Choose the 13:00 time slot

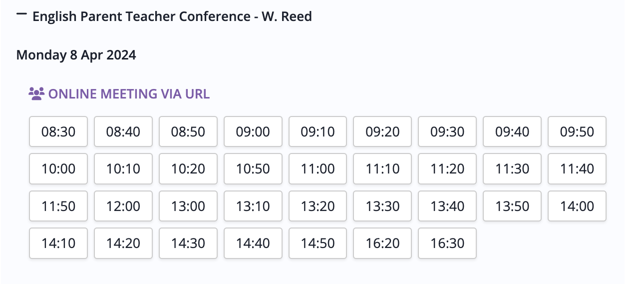[188, 206]
